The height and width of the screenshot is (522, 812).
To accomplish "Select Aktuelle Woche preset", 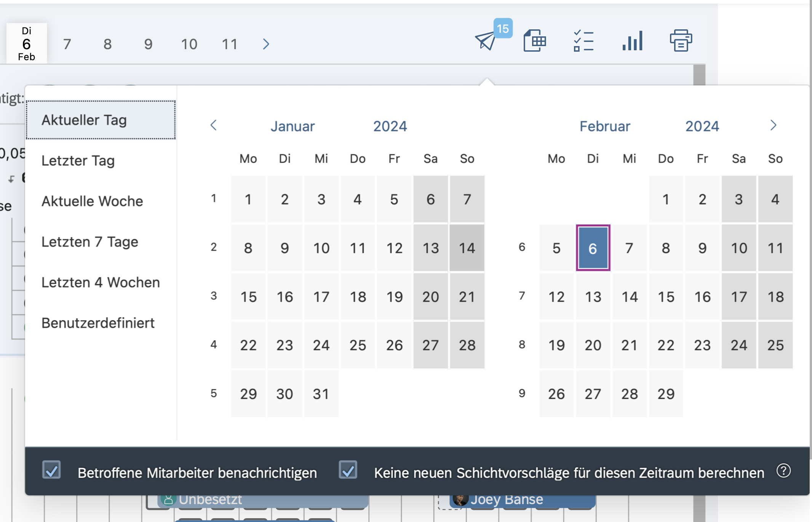I will pos(92,201).
